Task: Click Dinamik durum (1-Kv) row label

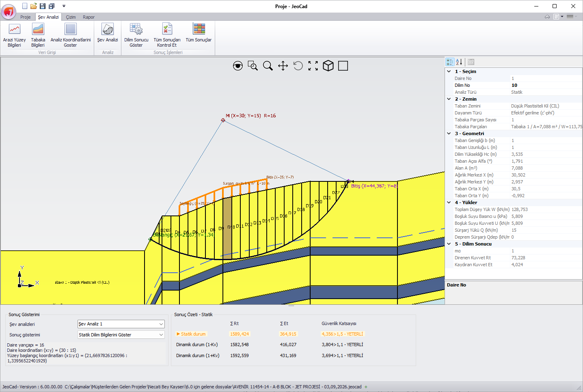Action: (197, 345)
